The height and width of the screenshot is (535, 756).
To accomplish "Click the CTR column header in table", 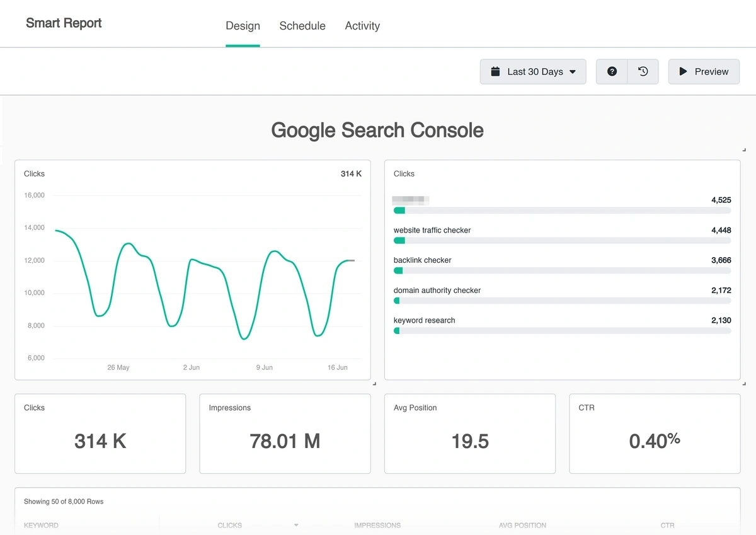I will [667, 525].
